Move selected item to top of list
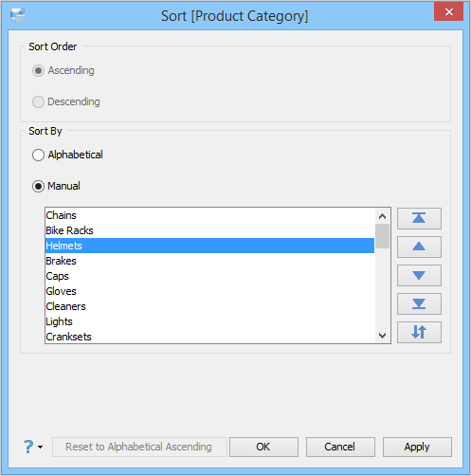This screenshot has height=476, width=471. [419, 218]
